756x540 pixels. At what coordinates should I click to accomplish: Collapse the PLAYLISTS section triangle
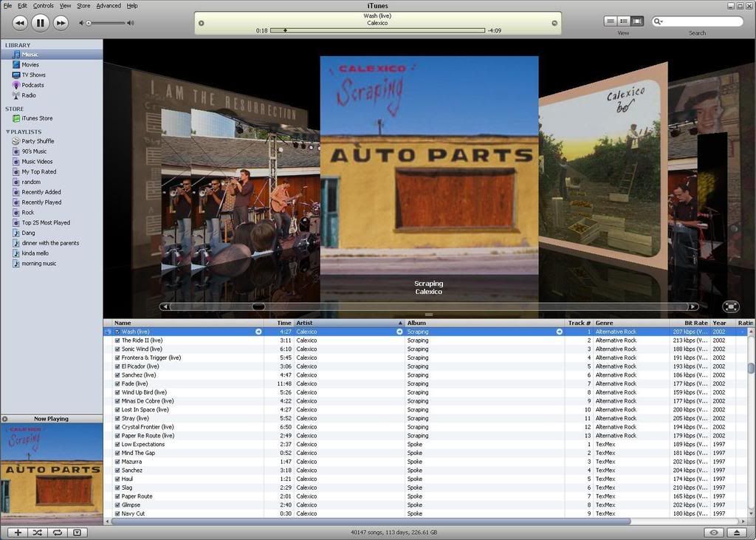click(x=7, y=131)
